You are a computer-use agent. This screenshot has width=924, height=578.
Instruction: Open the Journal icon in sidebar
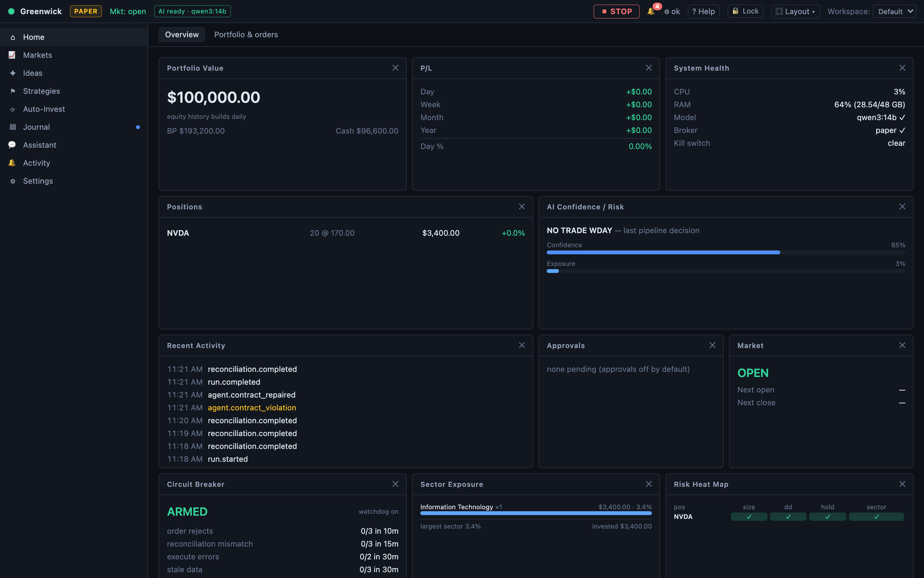(13, 127)
